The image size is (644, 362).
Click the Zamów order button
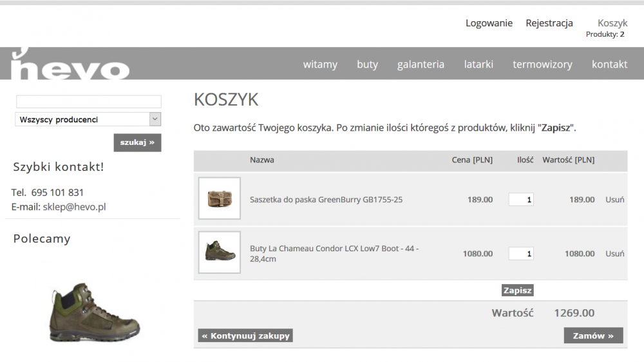click(594, 336)
